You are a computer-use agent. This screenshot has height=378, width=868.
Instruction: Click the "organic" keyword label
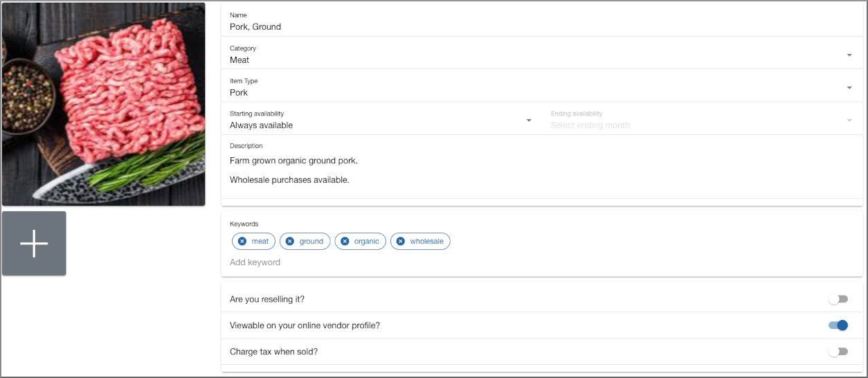tap(367, 241)
